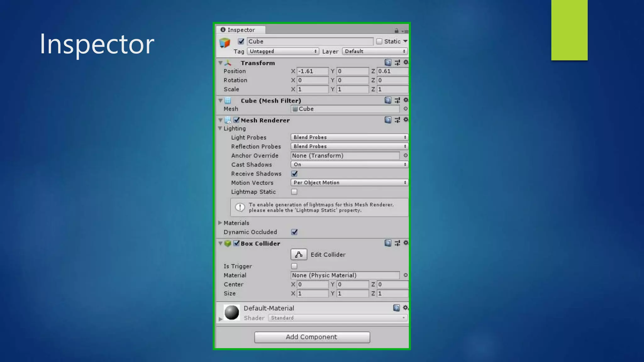Click the Position X input field
The image size is (644, 362).
312,71
